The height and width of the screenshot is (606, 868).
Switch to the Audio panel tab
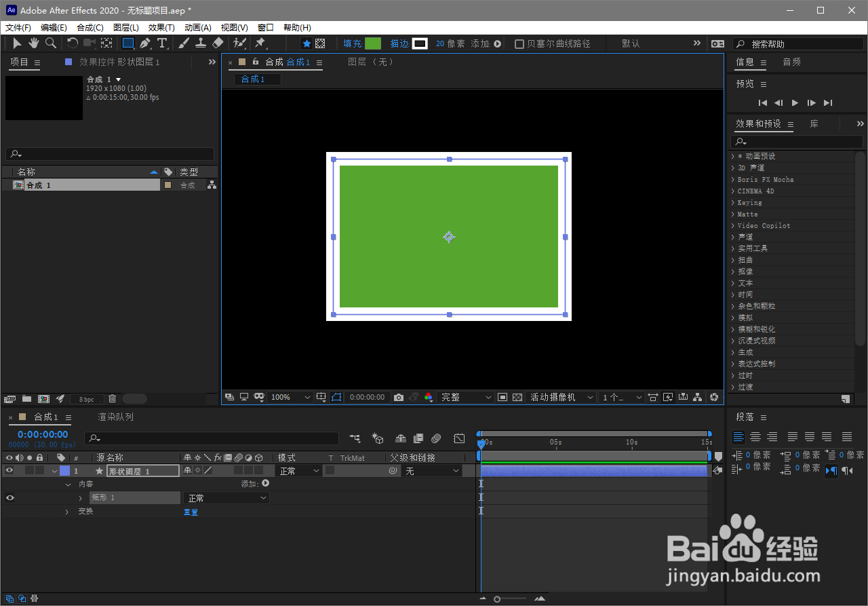click(x=792, y=62)
